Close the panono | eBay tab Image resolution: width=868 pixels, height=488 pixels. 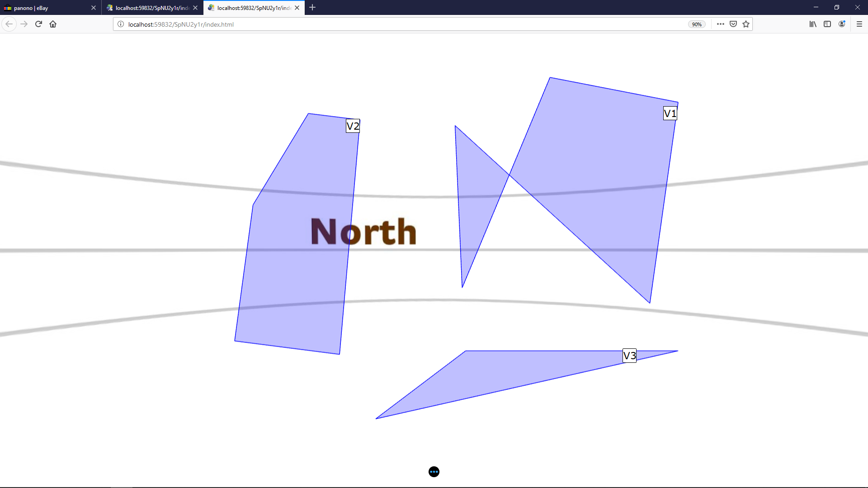94,8
